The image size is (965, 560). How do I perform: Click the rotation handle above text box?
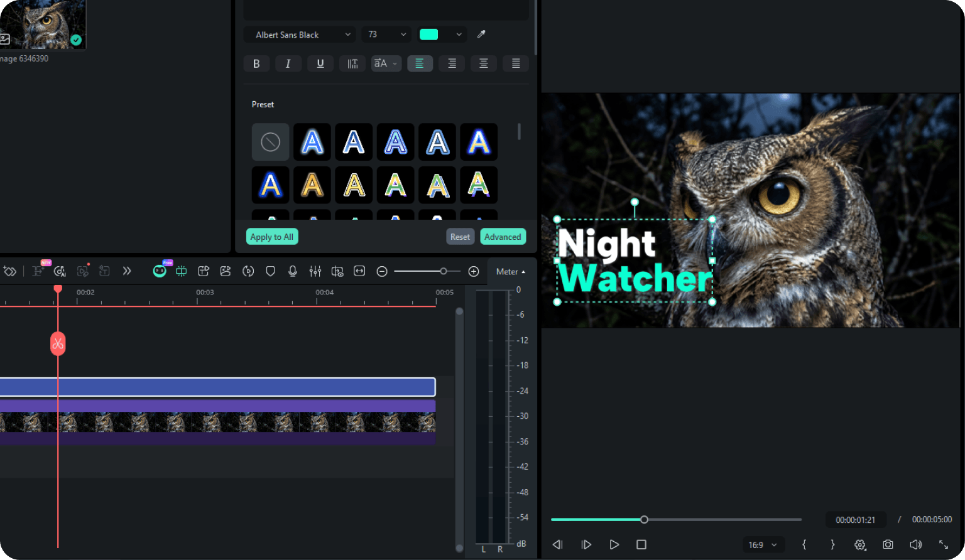point(635,202)
